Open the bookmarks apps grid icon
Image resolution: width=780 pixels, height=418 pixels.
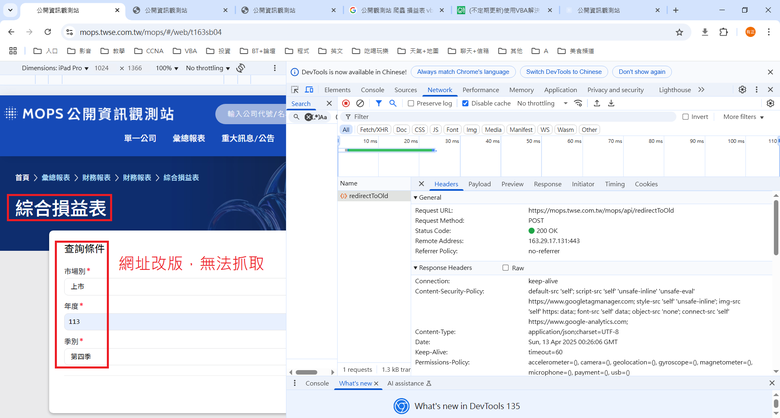[13, 51]
